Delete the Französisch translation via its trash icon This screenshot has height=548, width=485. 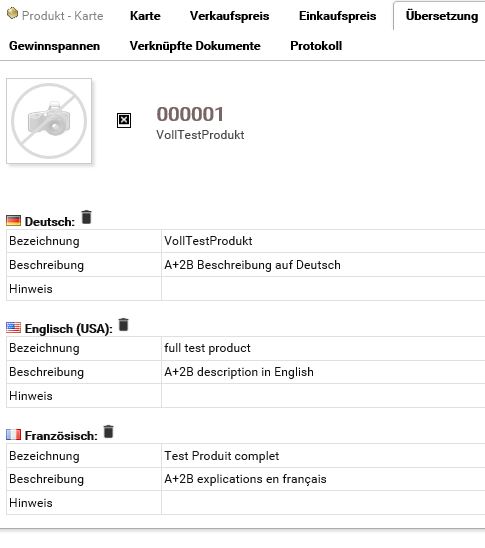pyautogui.click(x=109, y=432)
